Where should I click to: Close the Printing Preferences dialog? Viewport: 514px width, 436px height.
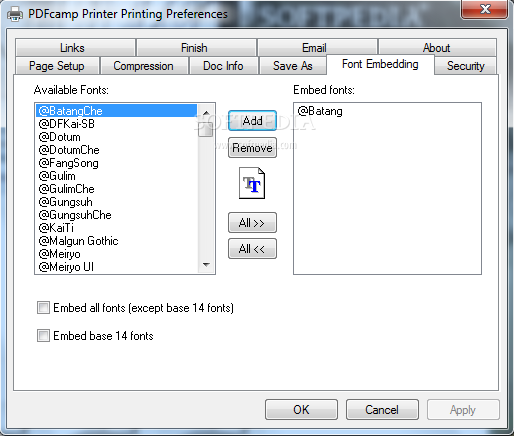pyautogui.click(x=485, y=9)
